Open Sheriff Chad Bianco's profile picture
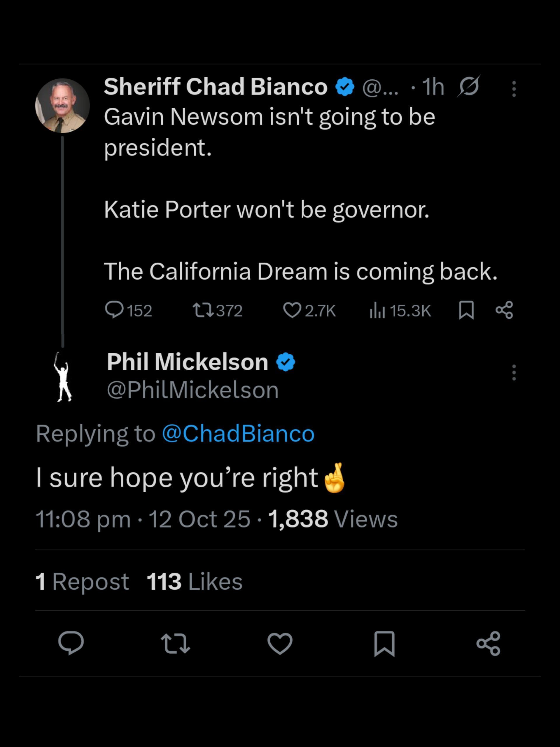Viewport: 560px width, 747px height. pos(62,106)
